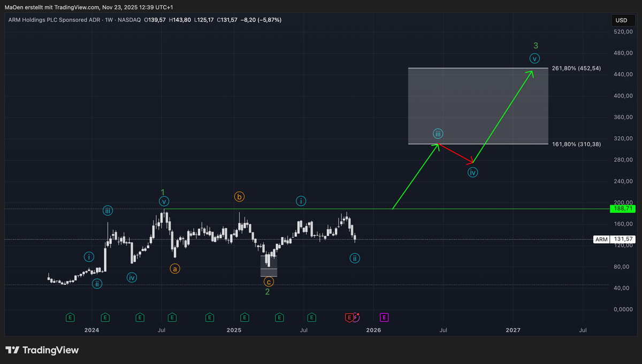Image resolution: width=642 pixels, height=364 pixels.
Task: Select the orange circled b wave label
Action: 239,197
